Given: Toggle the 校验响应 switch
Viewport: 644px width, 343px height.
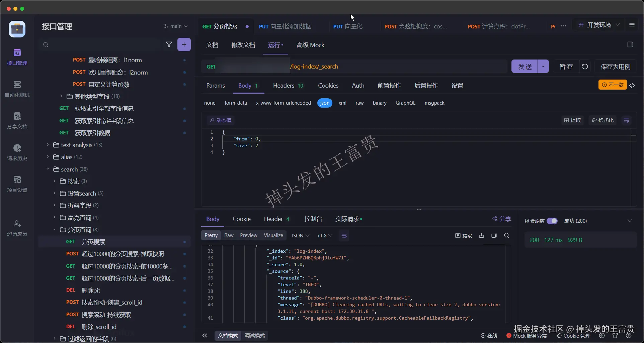Looking at the screenshot, I should (x=552, y=221).
